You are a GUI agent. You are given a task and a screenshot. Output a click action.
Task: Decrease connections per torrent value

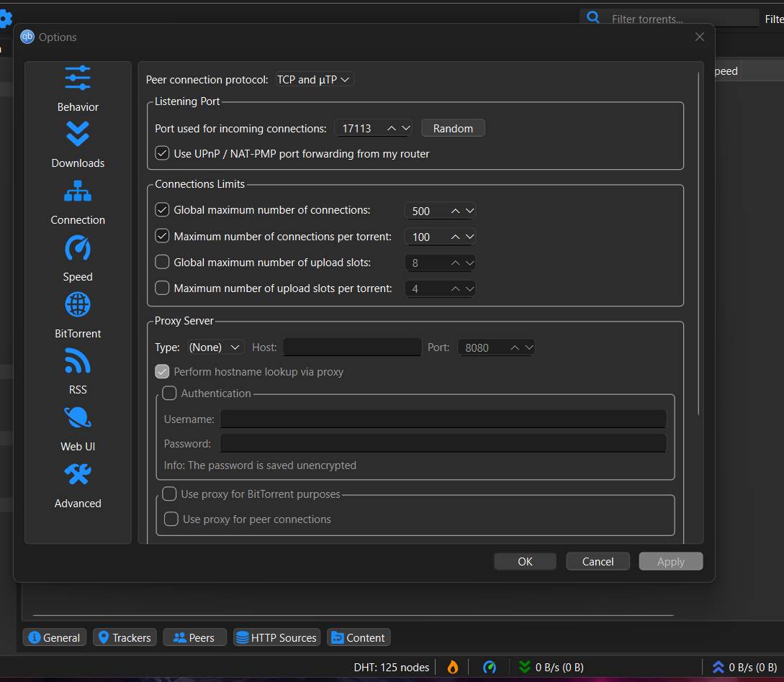click(x=469, y=237)
